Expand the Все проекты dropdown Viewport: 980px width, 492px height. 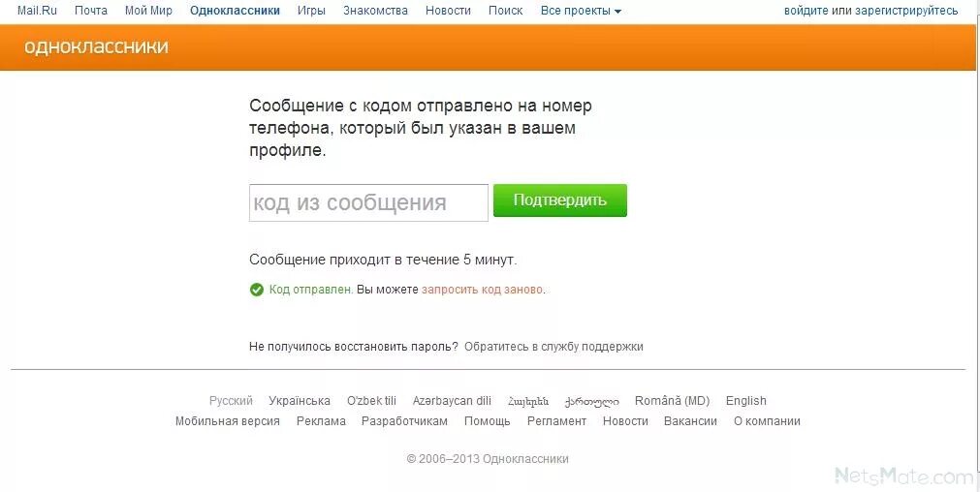coord(581,11)
